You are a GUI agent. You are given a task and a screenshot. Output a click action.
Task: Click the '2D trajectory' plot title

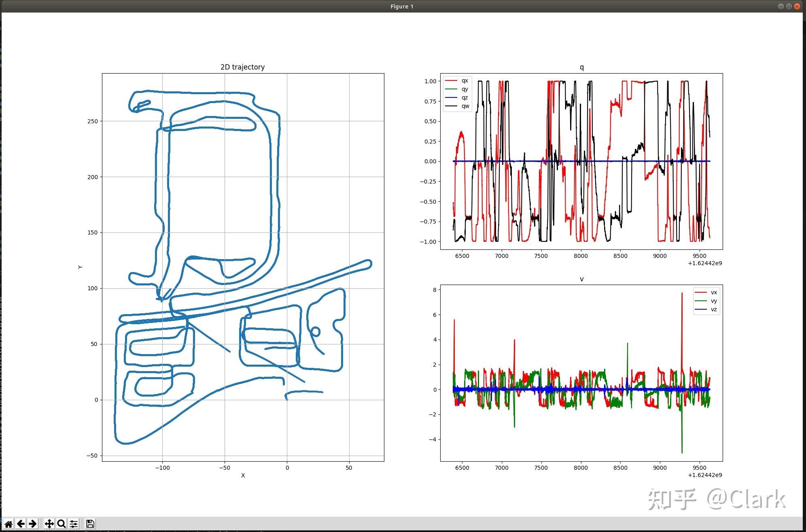(242, 67)
